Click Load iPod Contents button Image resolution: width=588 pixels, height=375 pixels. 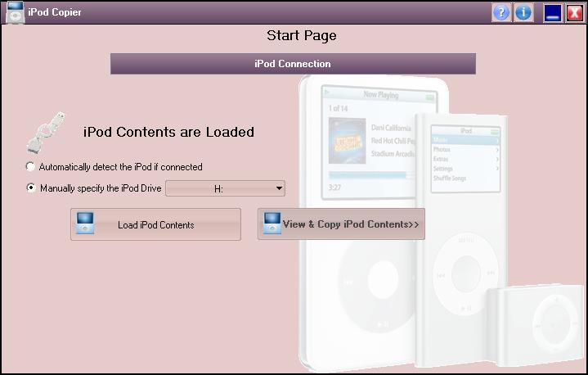point(155,224)
